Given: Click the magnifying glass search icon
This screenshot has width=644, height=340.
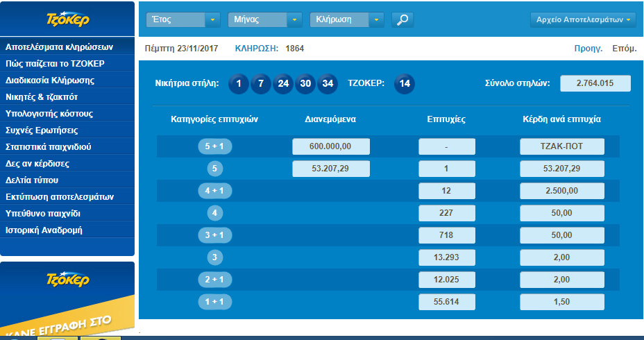Looking at the screenshot, I should coord(402,20).
